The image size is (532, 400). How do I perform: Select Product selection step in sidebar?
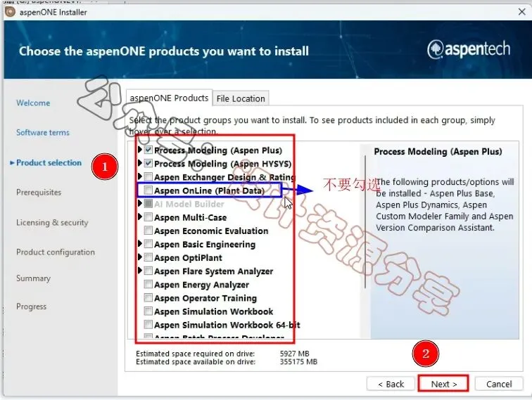tap(49, 162)
